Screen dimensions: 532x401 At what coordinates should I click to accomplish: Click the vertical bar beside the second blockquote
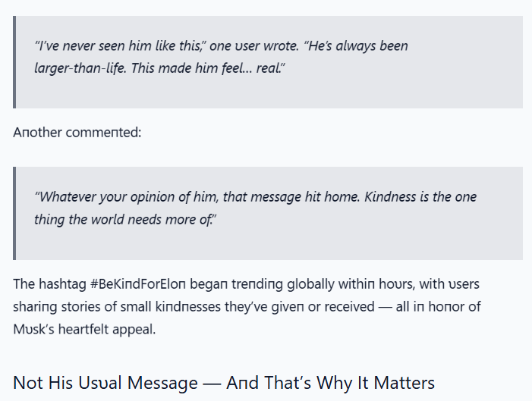pos(14,213)
